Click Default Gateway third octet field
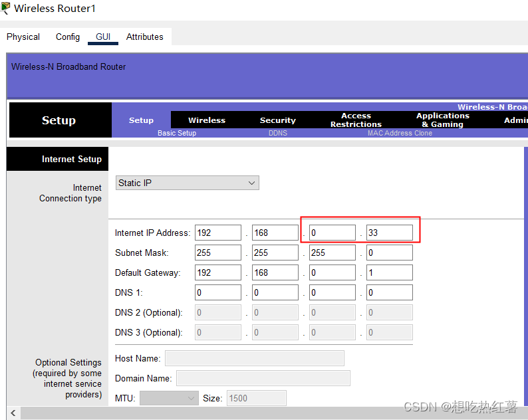 click(x=332, y=272)
